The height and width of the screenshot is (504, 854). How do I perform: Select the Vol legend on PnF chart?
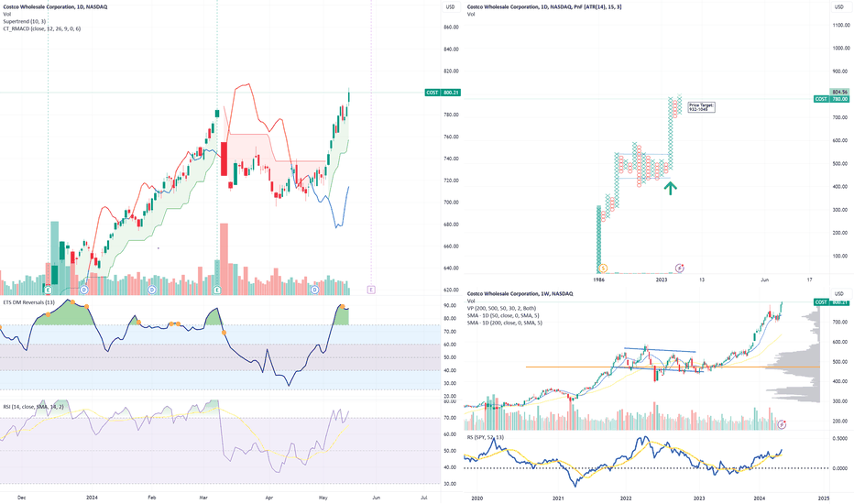[471, 14]
